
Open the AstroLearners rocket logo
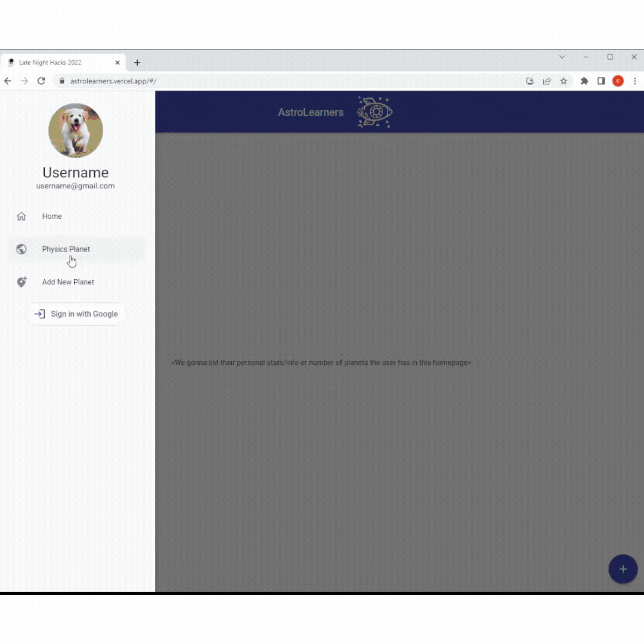click(x=374, y=112)
